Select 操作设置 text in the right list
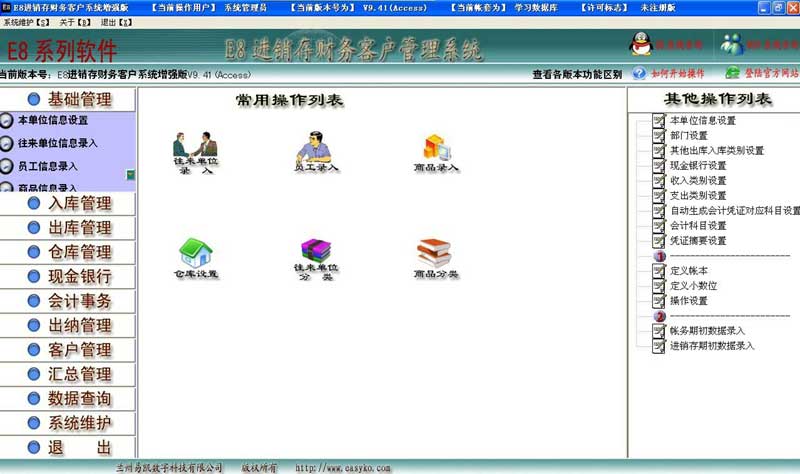800x474 pixels. point(689,301)
